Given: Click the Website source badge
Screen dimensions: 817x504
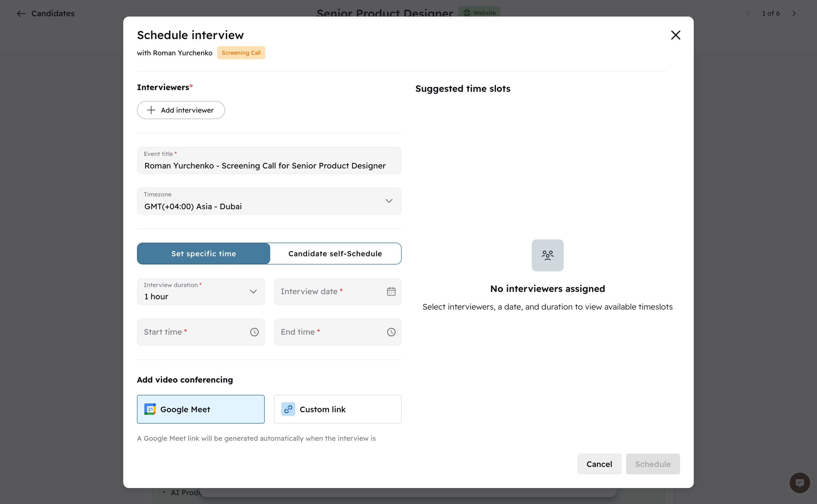Looking at the screenshot, I should coord(479,13).
